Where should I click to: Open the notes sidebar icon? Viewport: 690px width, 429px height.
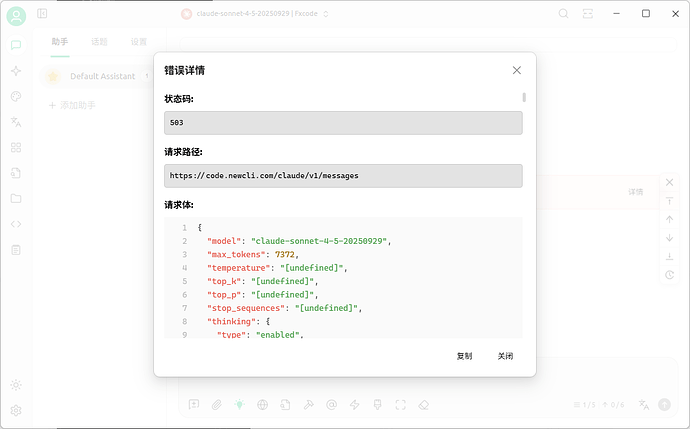tap(16, 250)
